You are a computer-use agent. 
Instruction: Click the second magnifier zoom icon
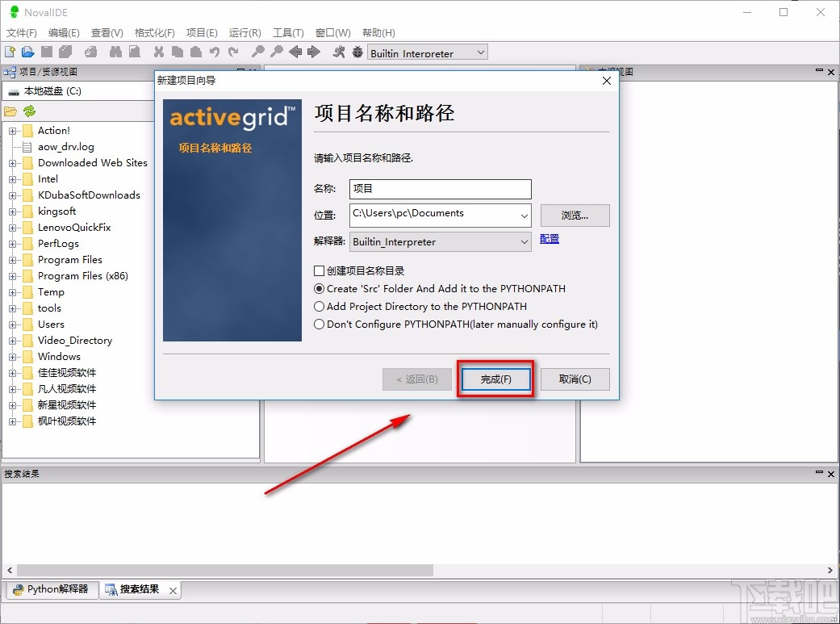pos(277,52)
